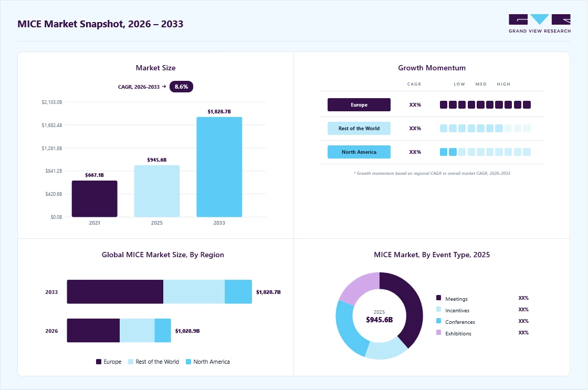Click the Rest of the World legend swatch
The height and width of the screenshot is (390, 588).
click(131, 362)
